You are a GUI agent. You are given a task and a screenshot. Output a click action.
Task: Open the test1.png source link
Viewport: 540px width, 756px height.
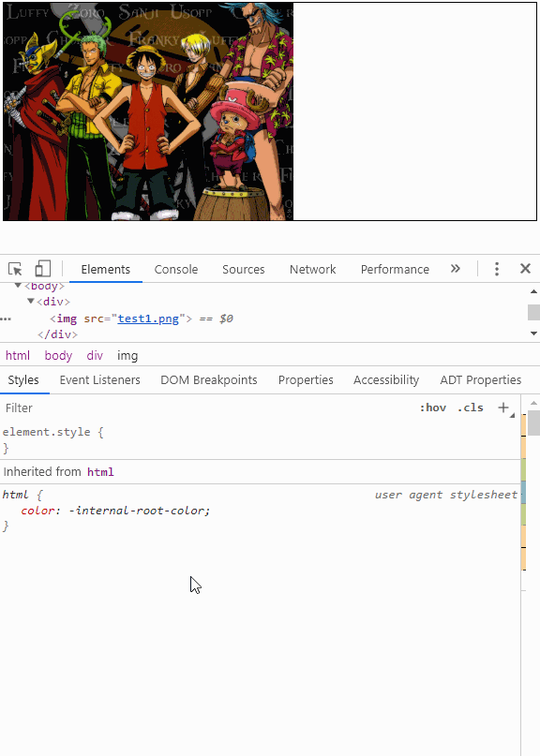click(148, 319)
